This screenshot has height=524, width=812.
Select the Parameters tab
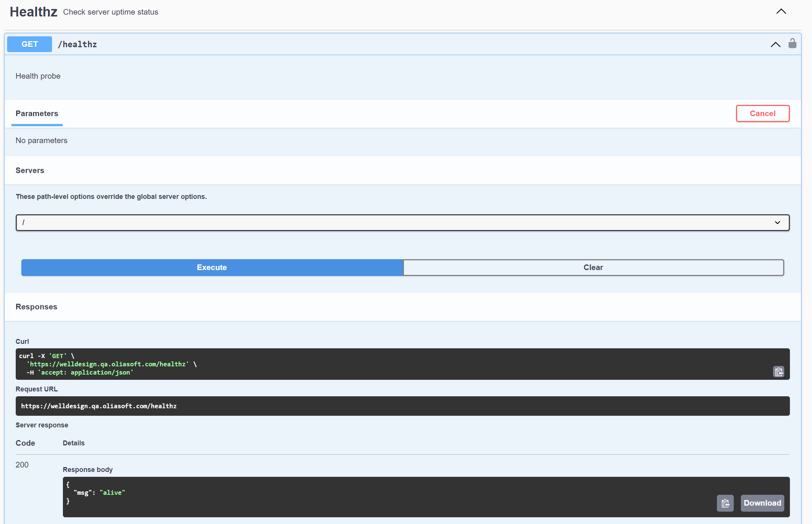(x=37, y=113)
